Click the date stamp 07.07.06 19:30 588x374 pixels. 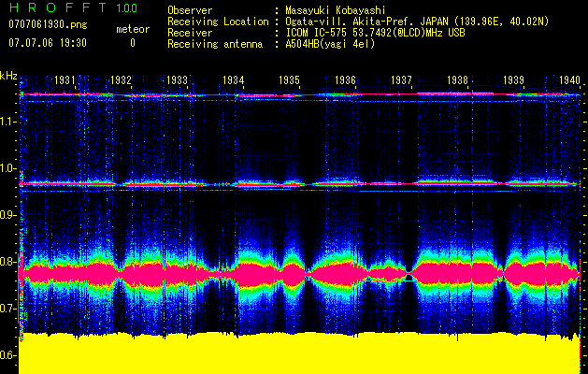click(47, 43)
